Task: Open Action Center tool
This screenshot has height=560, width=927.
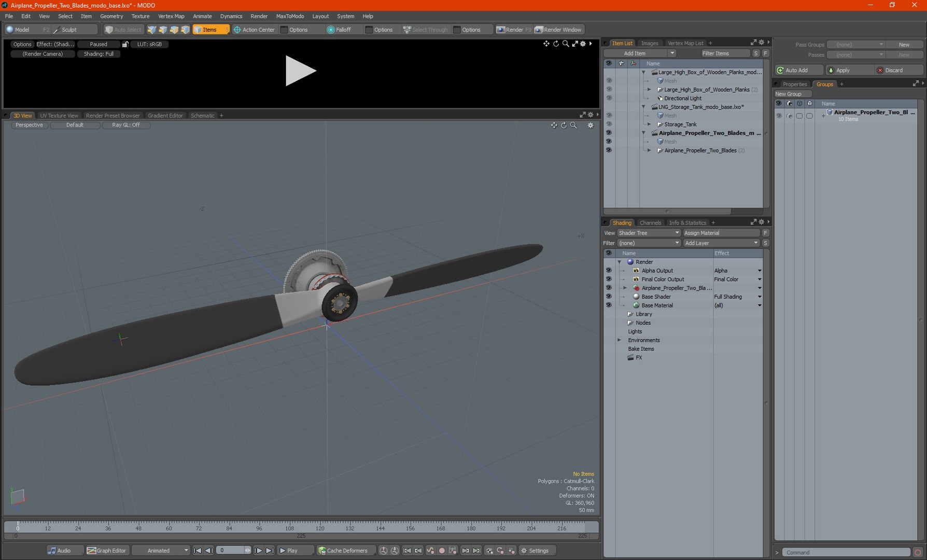Action: pyautogui.click(x=254, y=30)
